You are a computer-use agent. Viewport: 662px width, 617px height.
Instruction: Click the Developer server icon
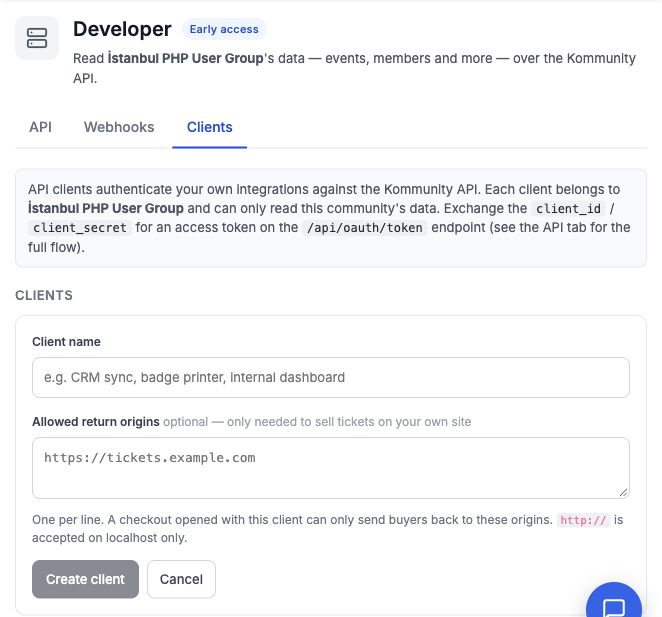pyautogui.click(x=37, y=38)
